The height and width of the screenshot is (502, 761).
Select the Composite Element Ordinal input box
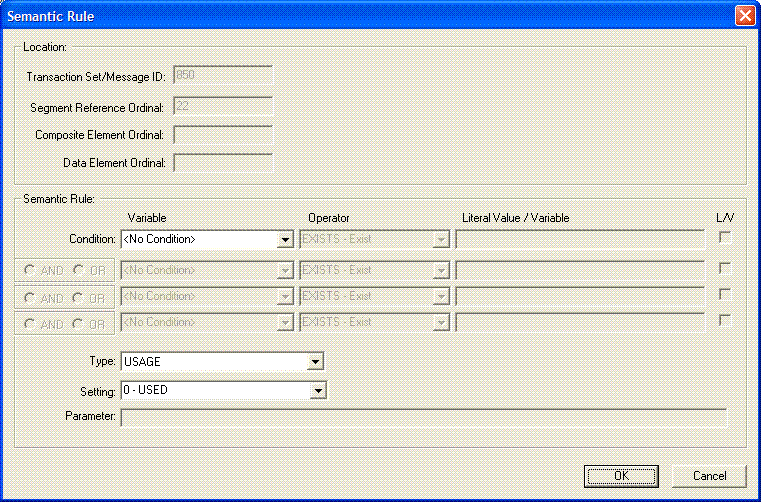(x=223, y=134)
